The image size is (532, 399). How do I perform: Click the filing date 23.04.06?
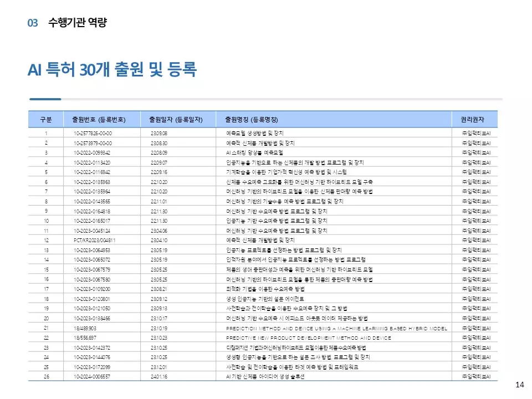pyautogui.click(x=159, y=231)
